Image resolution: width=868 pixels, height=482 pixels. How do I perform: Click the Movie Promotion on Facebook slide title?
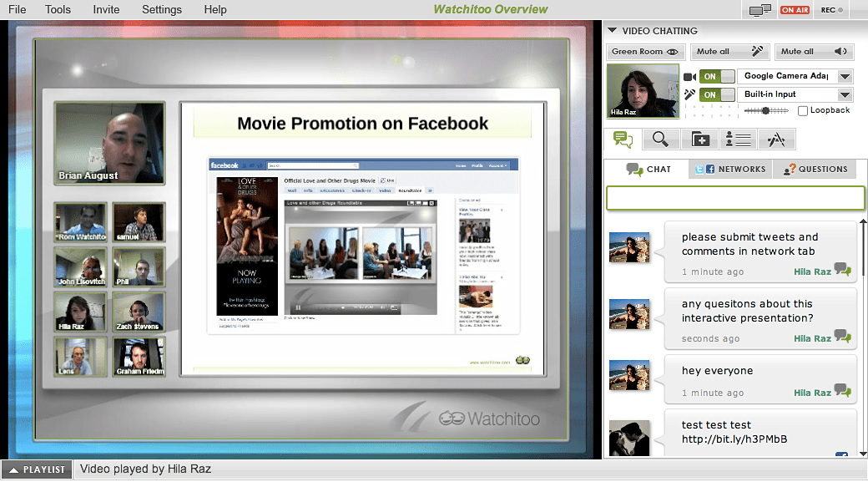(362, 124)
